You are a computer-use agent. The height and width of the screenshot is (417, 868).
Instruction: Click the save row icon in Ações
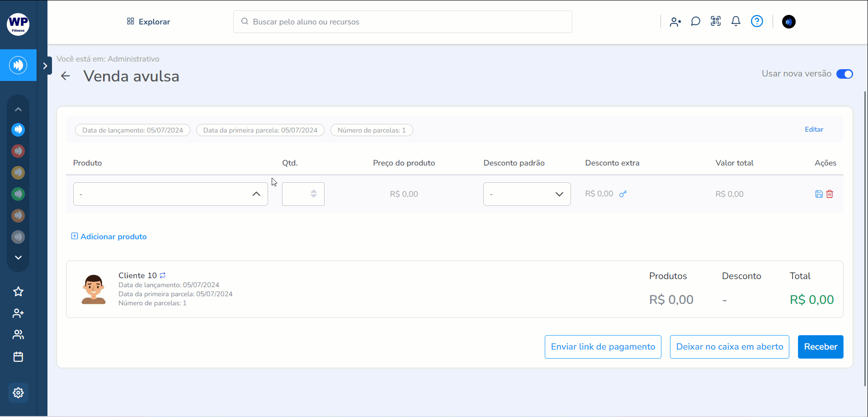[x=819, y=194]
